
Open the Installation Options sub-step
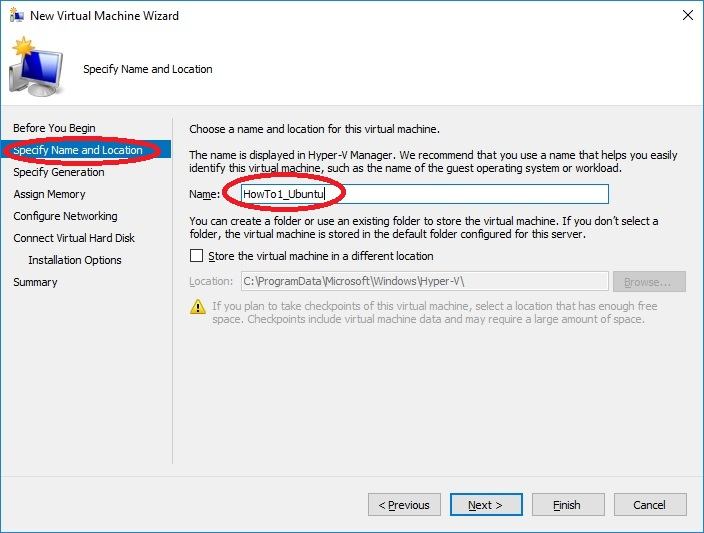tap(75, 260)
